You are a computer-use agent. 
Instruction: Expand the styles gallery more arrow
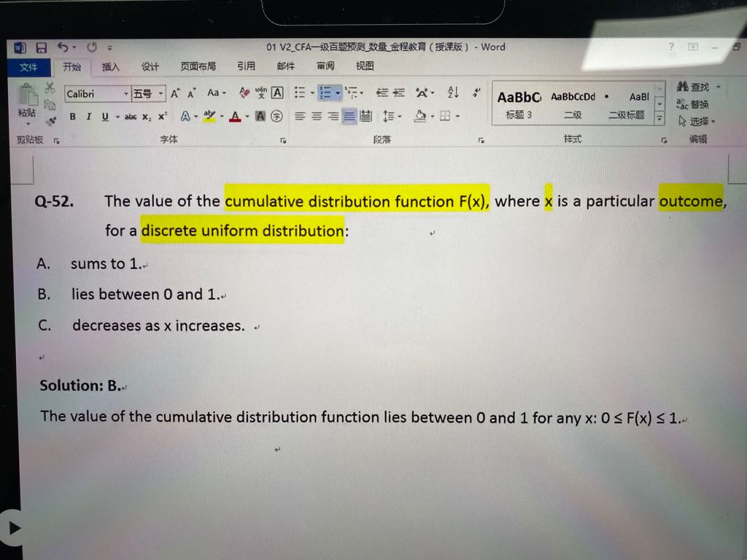point(659,118)
